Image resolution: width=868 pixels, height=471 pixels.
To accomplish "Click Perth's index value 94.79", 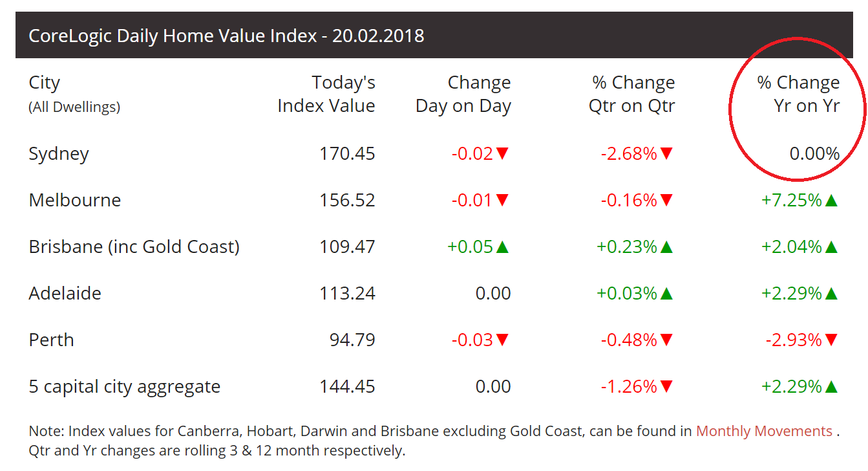I will pos(352,340).
